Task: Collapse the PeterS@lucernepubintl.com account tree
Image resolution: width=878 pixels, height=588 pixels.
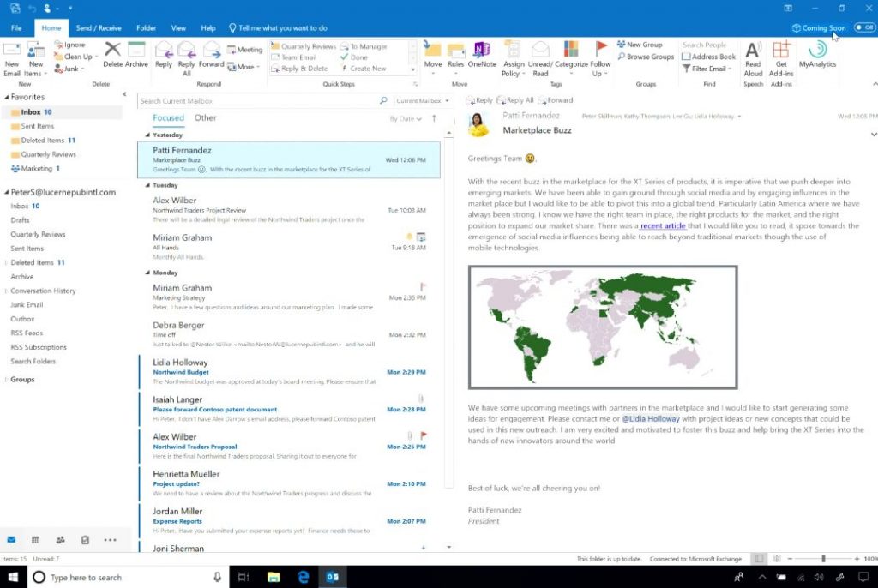Action: point(7,192)
